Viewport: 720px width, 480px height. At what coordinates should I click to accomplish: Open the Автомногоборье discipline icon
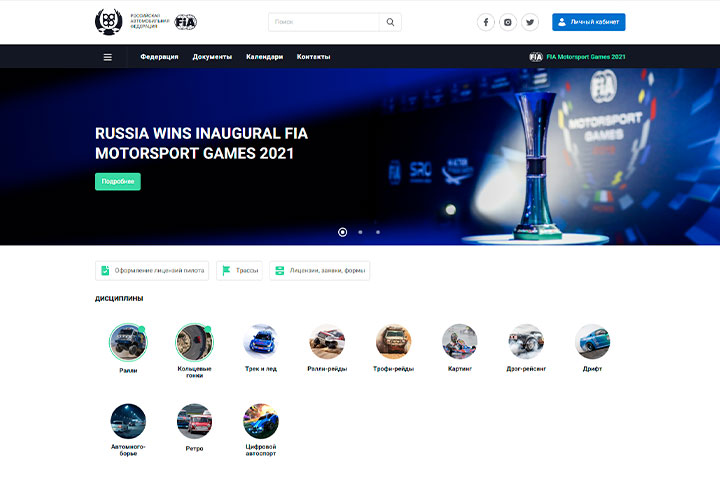click(x=128, y=421)
